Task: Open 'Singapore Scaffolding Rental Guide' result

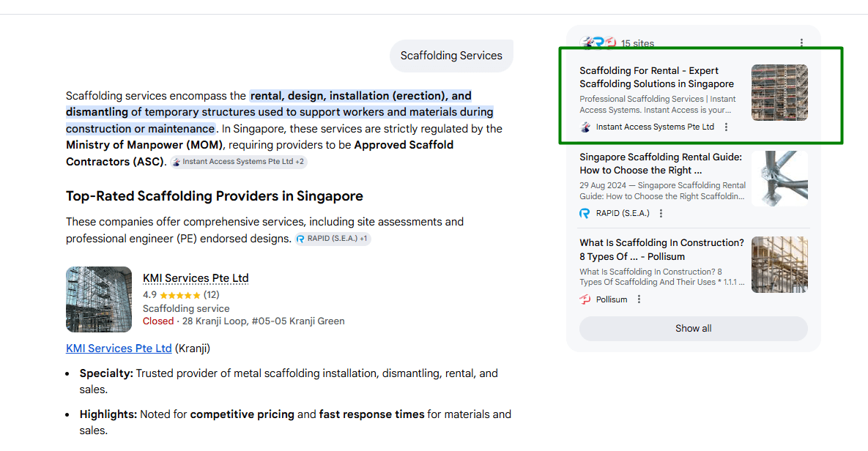Action: 660,163
